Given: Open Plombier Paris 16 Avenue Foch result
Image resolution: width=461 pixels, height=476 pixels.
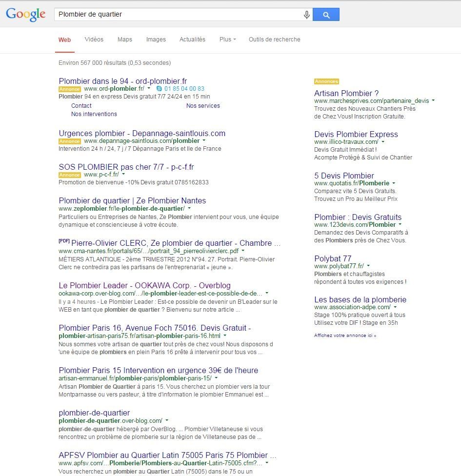Looking at the screenshot, I should tap(155, 328).
